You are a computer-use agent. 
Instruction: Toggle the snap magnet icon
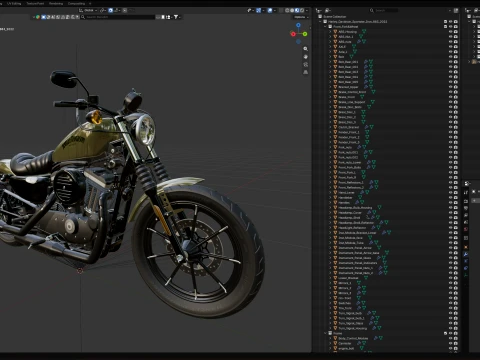tap(110, 10)
